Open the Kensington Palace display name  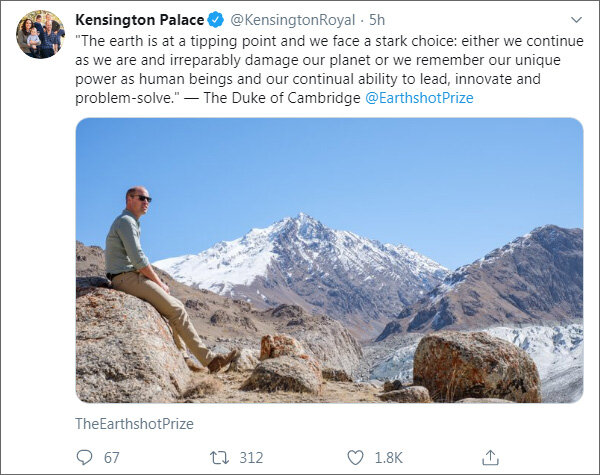click(139, 20)
